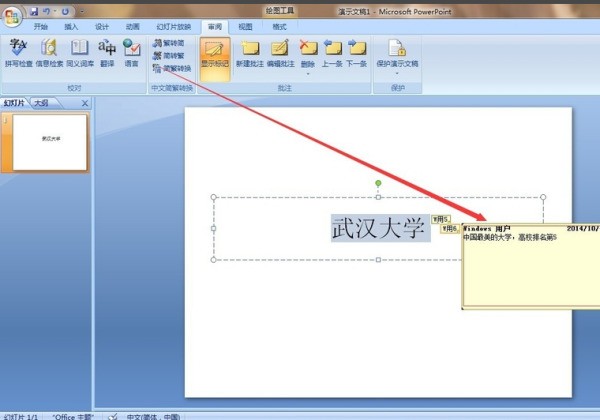Switch to the 动画 tab
600x420 pixels.
(132, 27)
